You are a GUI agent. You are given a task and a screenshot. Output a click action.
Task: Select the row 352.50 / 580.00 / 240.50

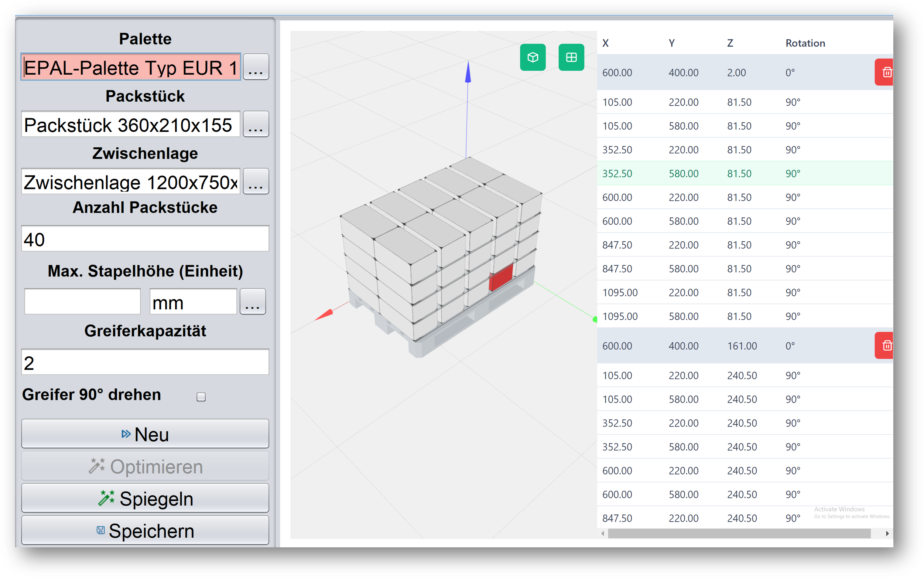[745, 447]
